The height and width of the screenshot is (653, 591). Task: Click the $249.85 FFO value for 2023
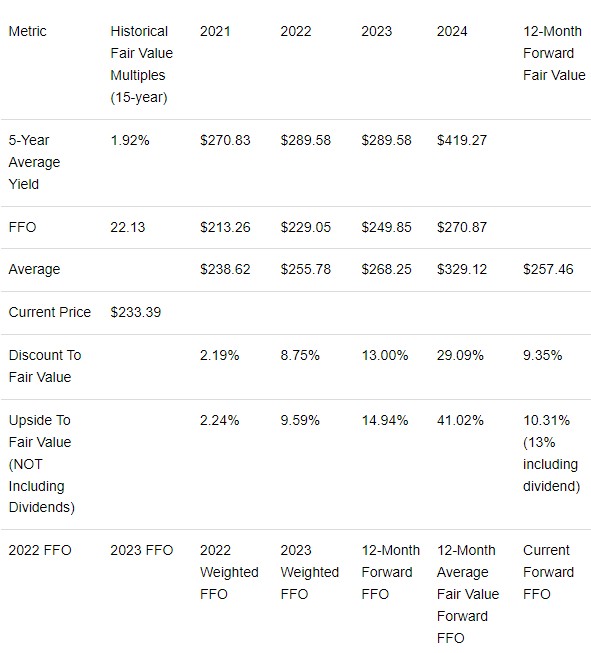(386, 227)
